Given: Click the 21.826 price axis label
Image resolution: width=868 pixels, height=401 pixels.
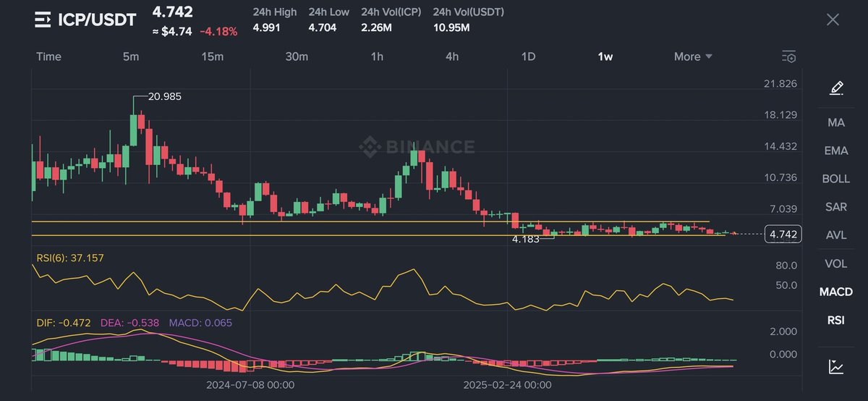Looking at the screenshot, I should pos(780,84).
